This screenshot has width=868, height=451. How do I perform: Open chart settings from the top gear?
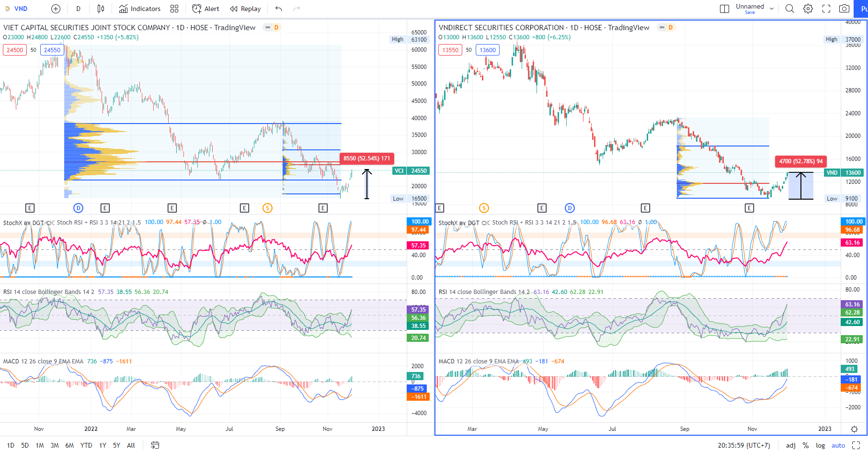tap(808, 9)
